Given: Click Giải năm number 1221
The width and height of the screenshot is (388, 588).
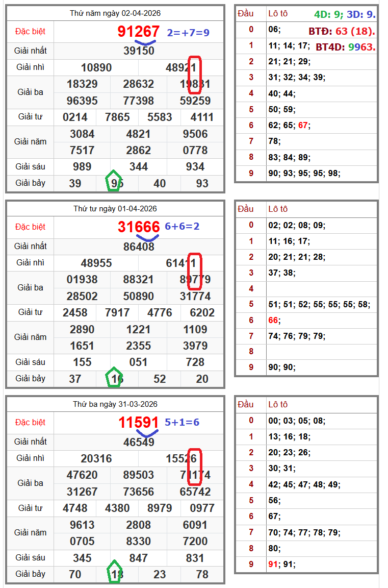Looking at the screenshot, I should click(139, 330).
